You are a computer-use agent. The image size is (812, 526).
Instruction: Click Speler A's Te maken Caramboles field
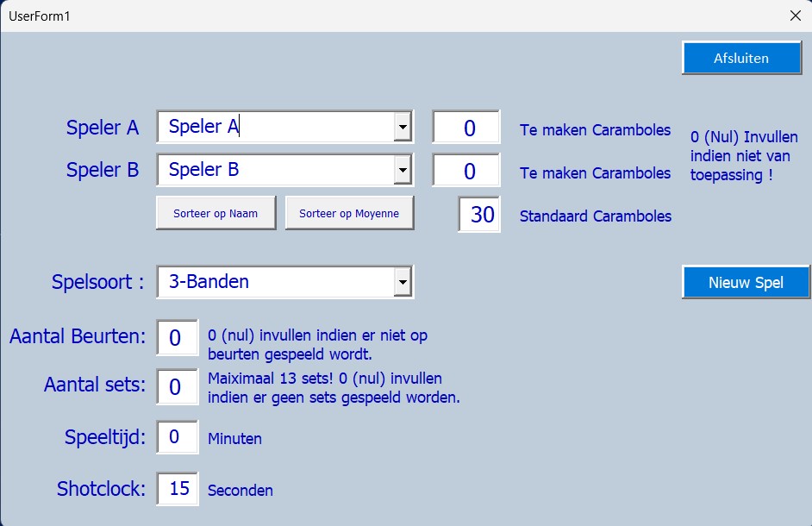[x=466, y=128]
